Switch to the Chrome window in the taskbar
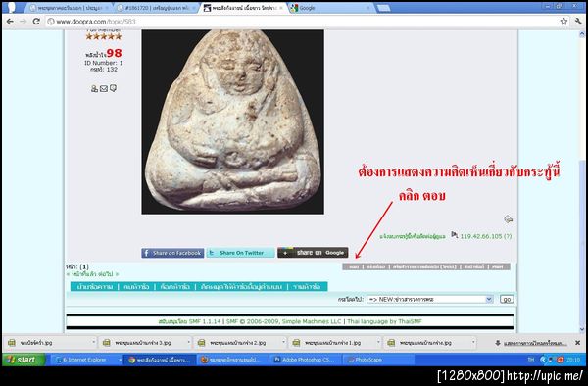Image resolution: width=588 pixels, height=386 pixels. 160,360
